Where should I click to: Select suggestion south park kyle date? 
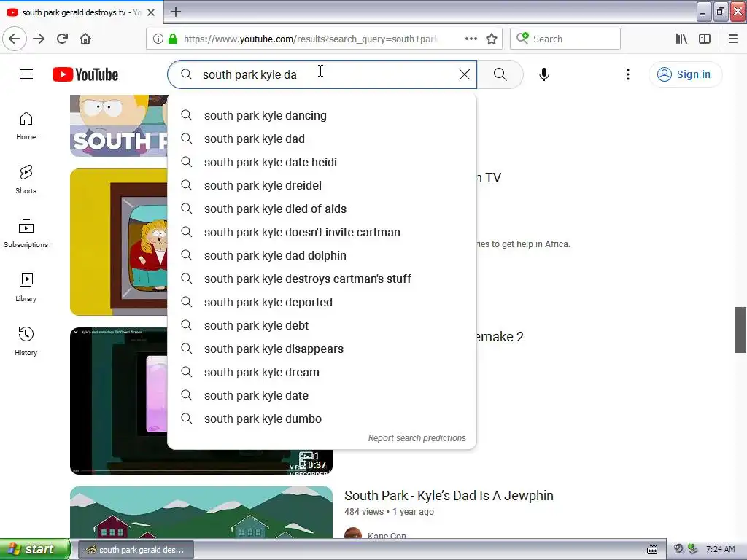click(322, 395)
